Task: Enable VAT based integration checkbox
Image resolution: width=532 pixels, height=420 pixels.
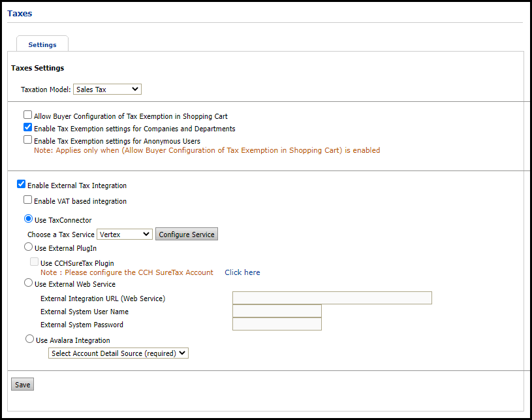Action: [x=27, y=200]
